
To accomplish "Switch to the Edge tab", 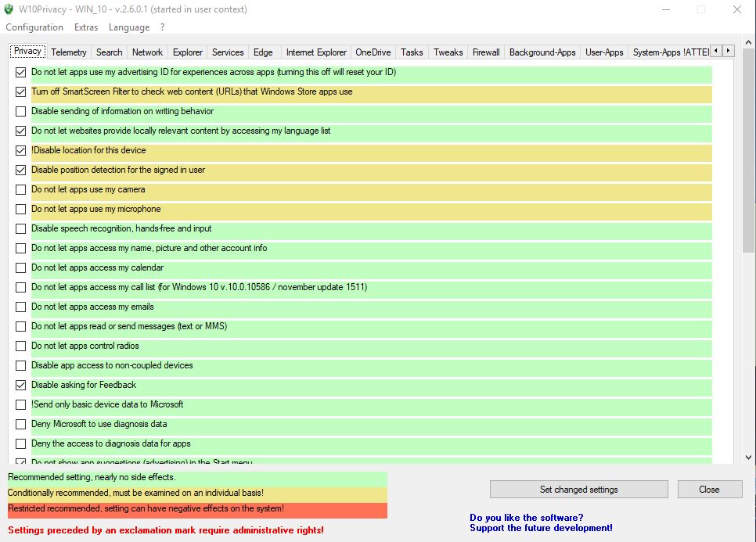I will pyautogui.click(x=263, y=52).
